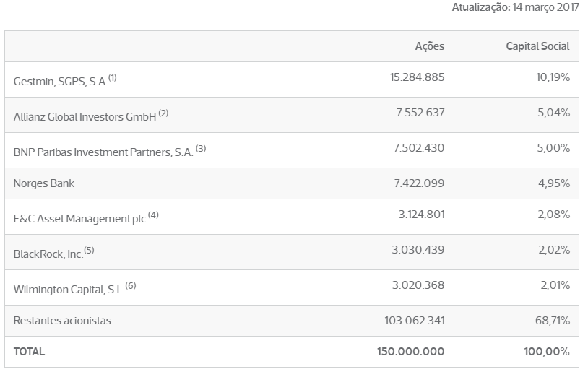Click the 2,02% capital value
The width and height of the screenshot is (588, 372).
click(554, 250)
